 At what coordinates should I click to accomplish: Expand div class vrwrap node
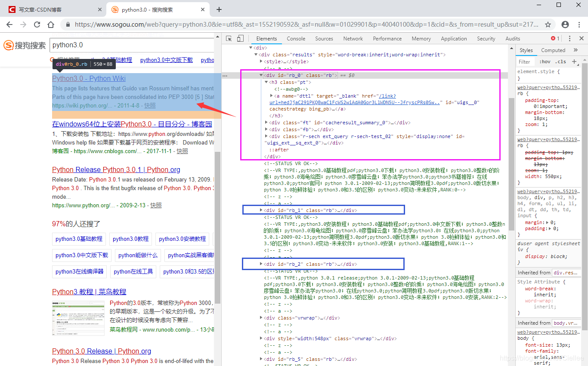tap(261, 318)
